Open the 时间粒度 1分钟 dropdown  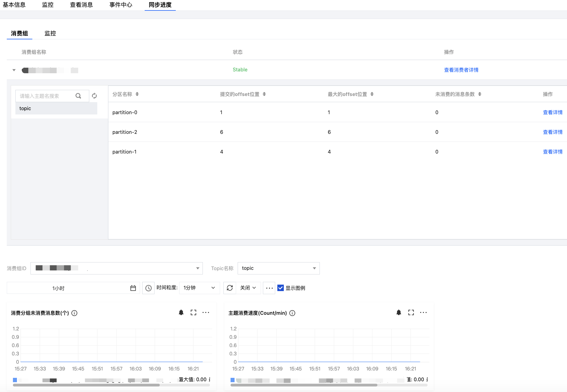pos(199,288)
